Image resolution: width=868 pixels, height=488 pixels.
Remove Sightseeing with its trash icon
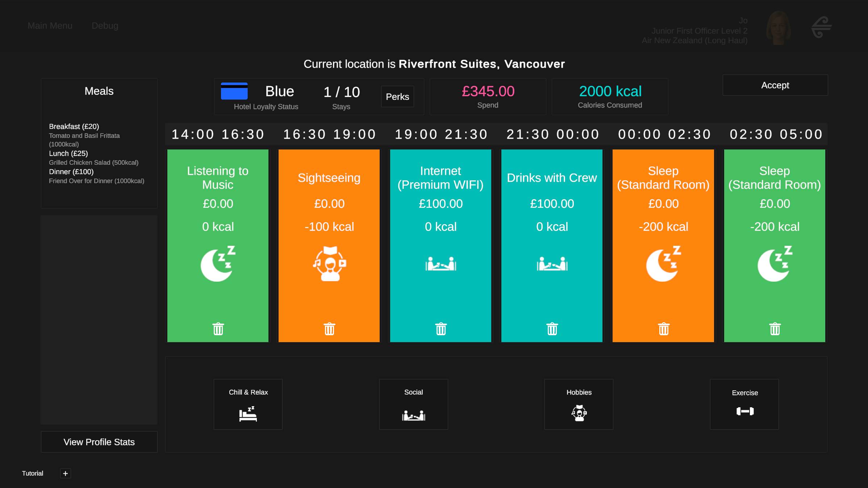point(329,329)
